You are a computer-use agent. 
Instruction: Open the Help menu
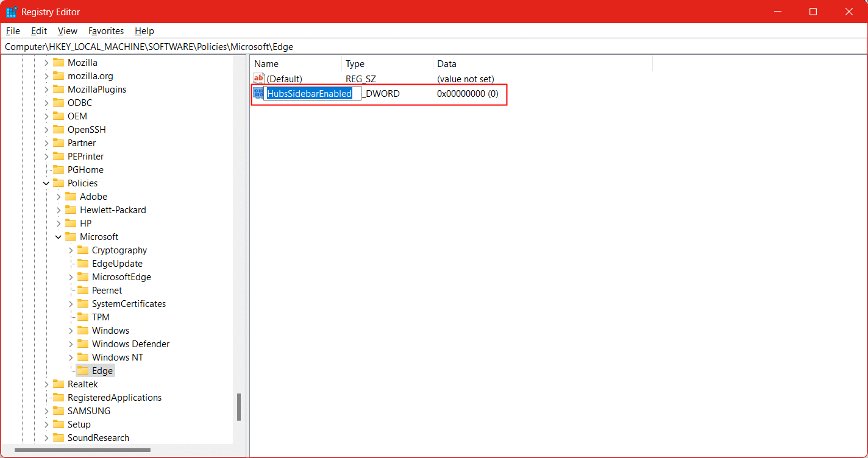click(144, 31)
